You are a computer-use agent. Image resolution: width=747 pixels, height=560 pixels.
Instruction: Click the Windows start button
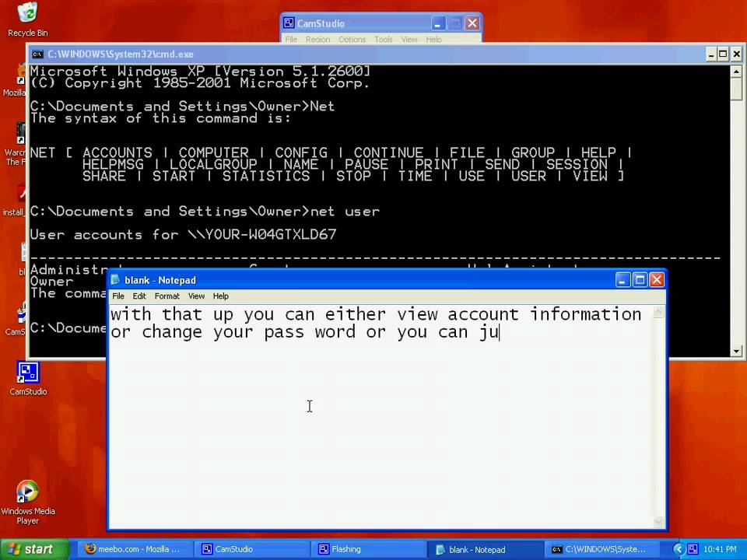click(35, 549)
